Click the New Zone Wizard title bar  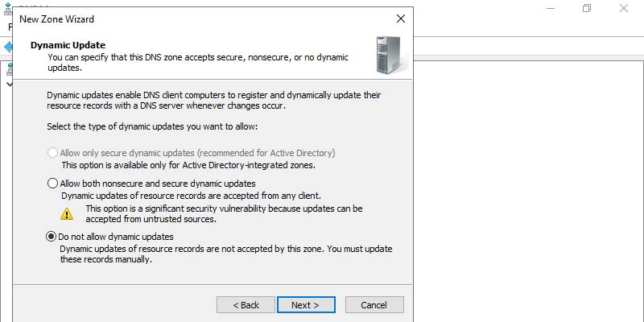[x=205, y=19]
